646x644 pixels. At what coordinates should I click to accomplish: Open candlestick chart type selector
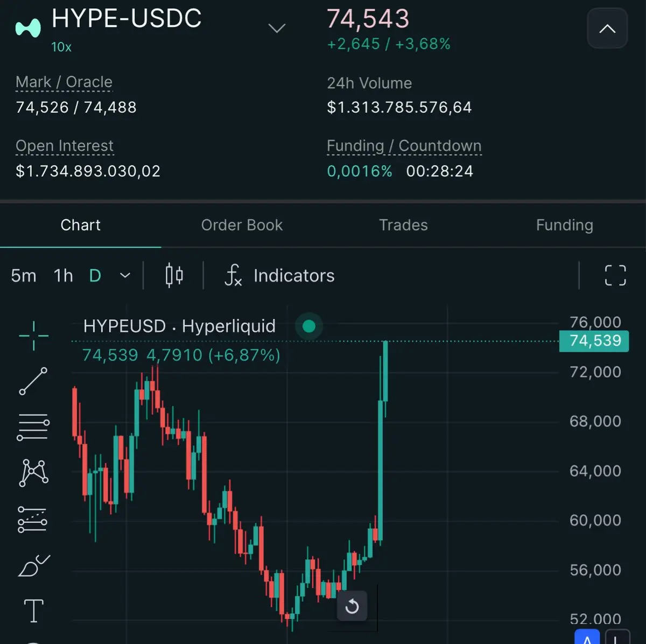click(x=174, y=276)
